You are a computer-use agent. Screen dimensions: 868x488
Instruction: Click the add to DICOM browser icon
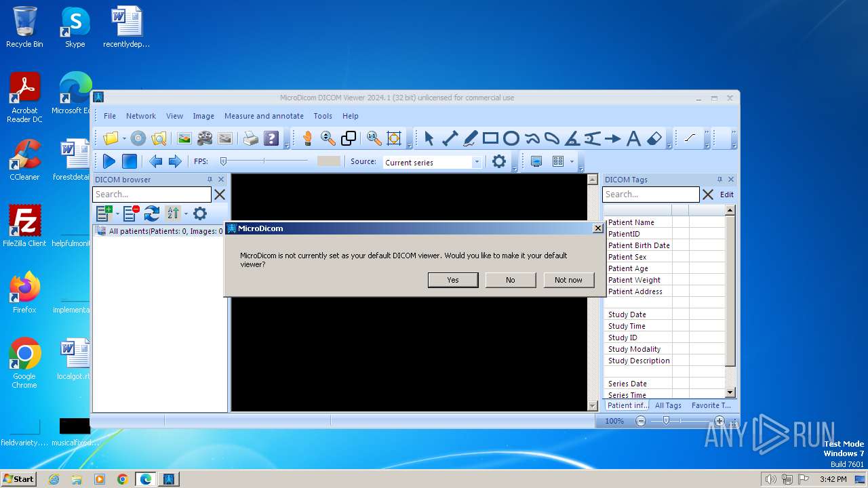pyautogui.click(x=104, y=213)
